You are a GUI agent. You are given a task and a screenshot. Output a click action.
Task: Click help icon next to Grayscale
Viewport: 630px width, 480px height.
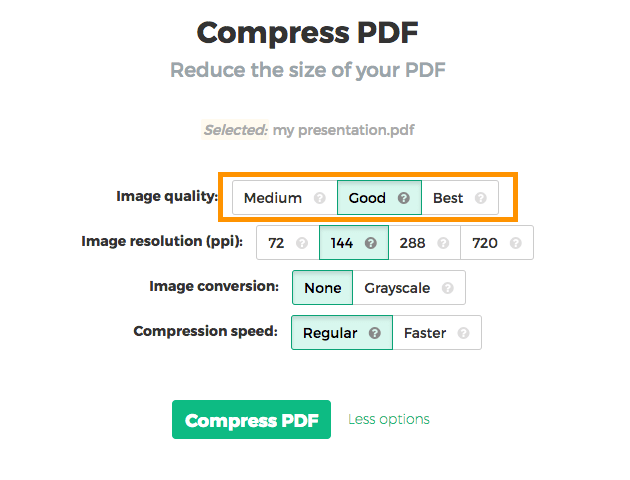[x=448, y=288]
